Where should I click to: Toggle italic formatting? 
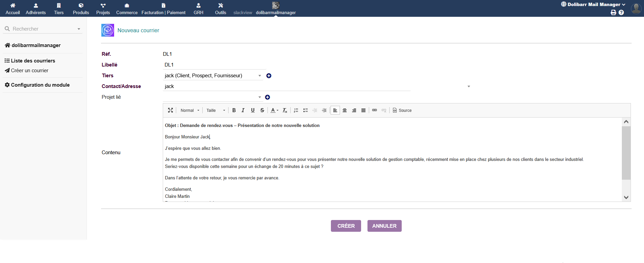(243, 110)
